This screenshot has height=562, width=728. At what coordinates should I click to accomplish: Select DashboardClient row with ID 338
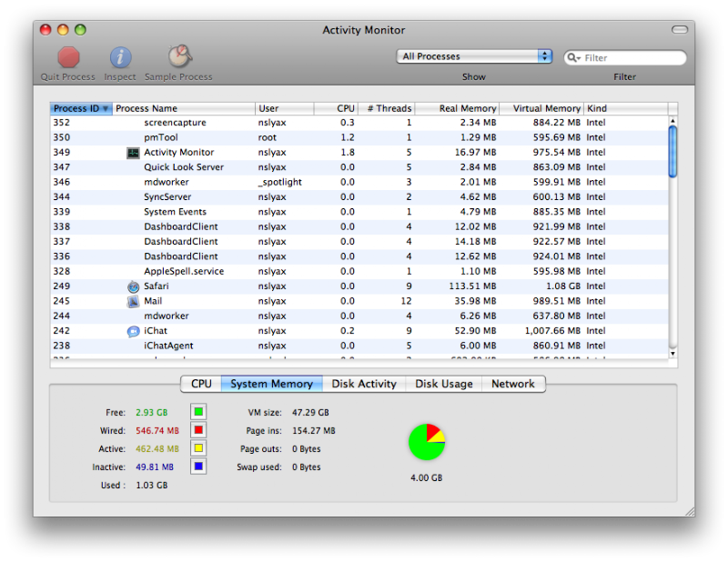[359, 226]
